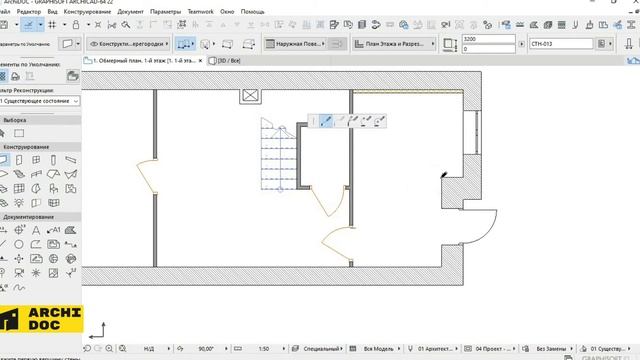Click the element ID field СТН-013
This screenshot has height=360, width=640.
click(x=561, y=44)
